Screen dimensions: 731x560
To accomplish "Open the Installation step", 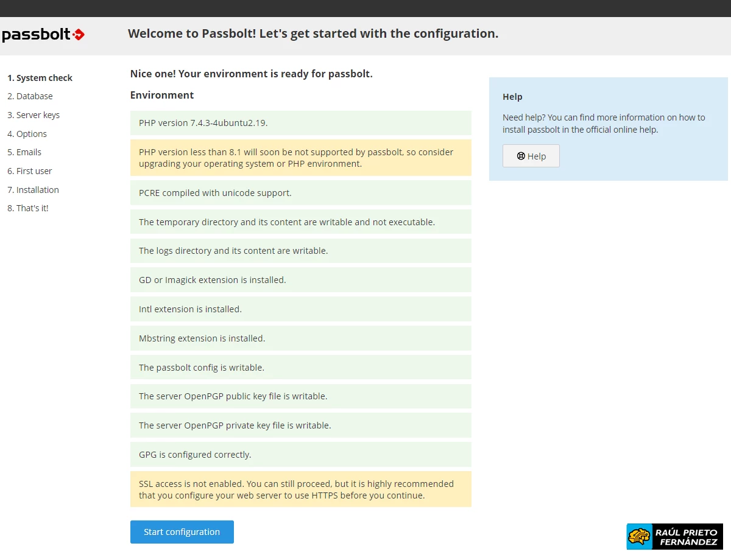I will coord(33,190).
